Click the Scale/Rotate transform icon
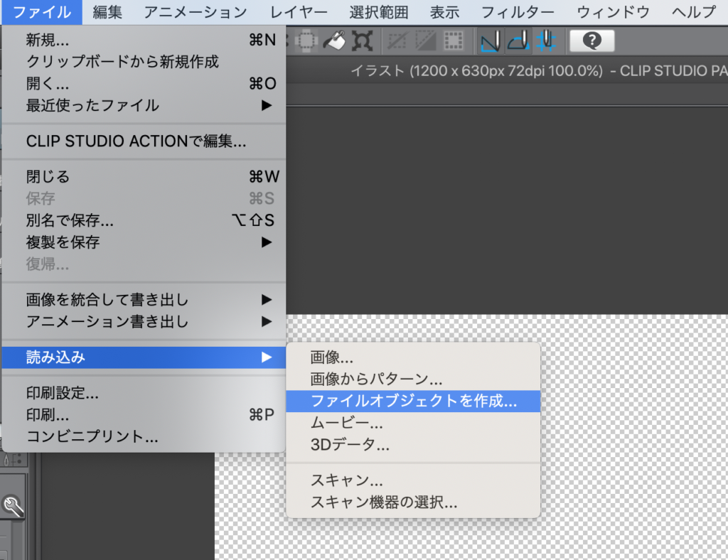Image resolution: width=728 pixels, height=560 pixels. (362, 41)
